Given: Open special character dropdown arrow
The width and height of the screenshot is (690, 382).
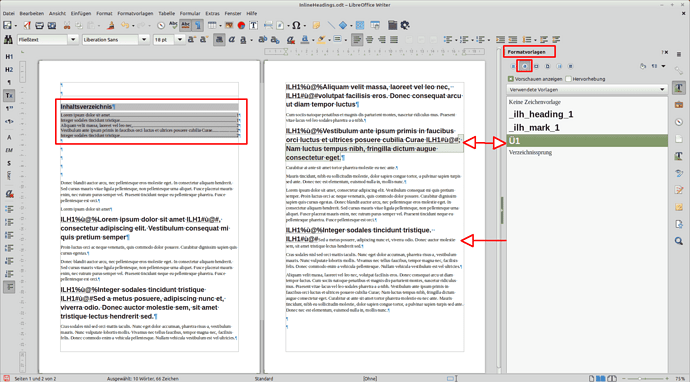Looking at the screenshot, I should (x=305, y=26).
